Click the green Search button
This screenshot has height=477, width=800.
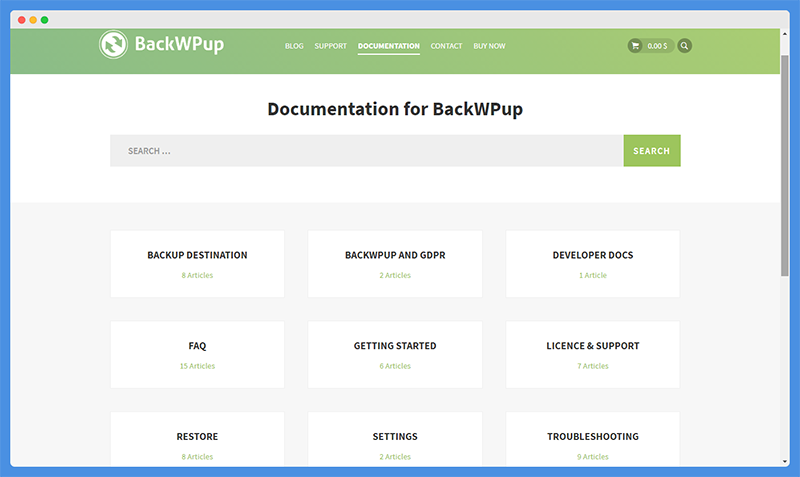(652, 150)
